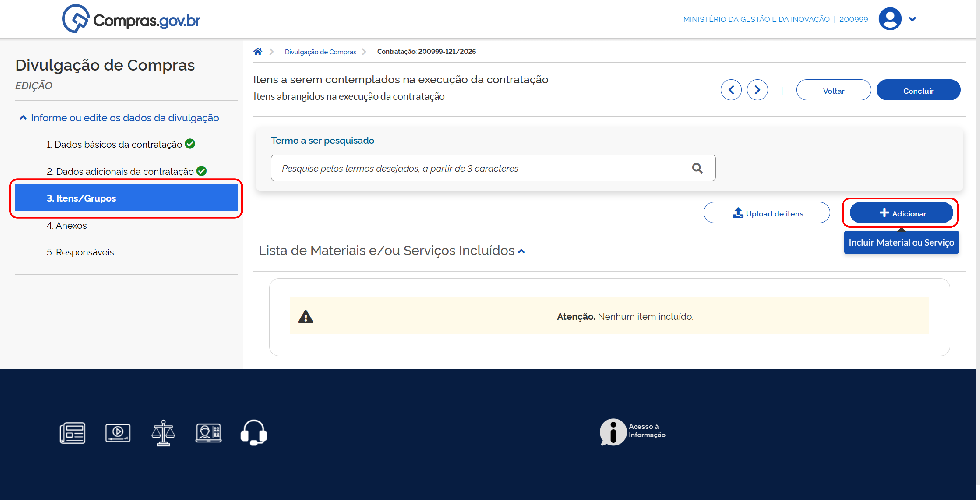Focus the search term input field
Image resolution: width=980 pixels, height=500 pixels.
tap(493, 168)
